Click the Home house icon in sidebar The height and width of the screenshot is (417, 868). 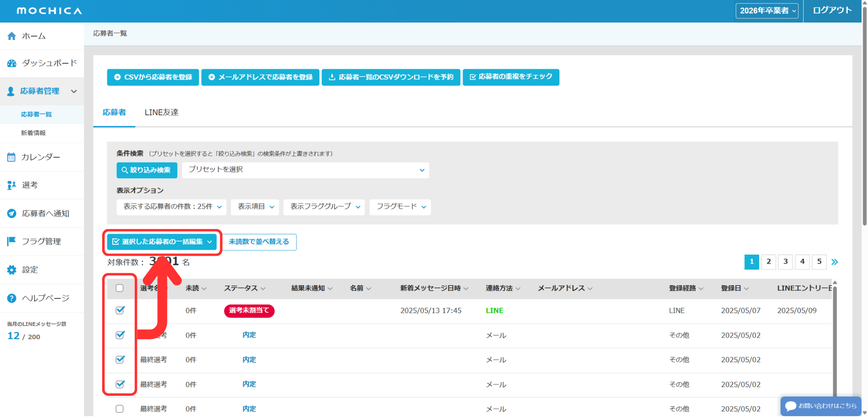(12, 36)
